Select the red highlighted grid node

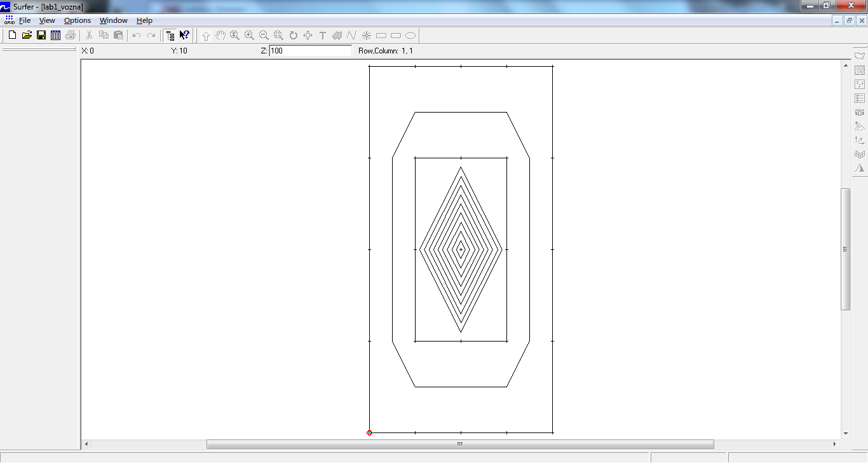[369, 432]
